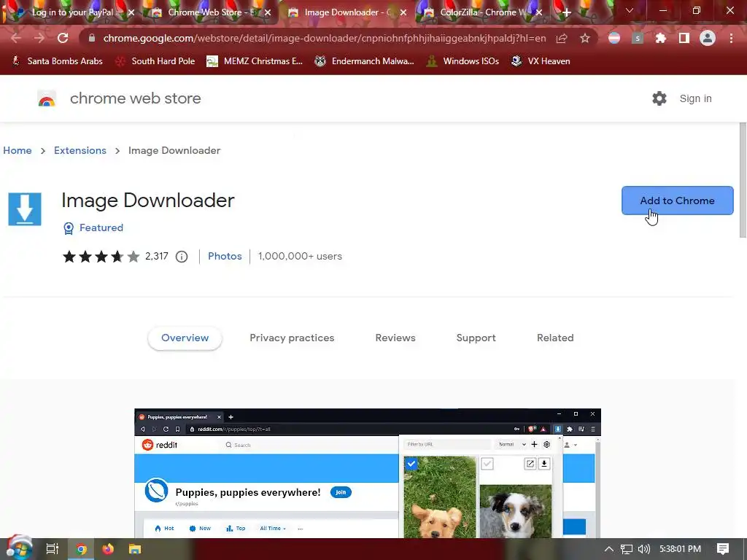This screenshot has height=560, width=747.
Task: Go to Home breadcrumb
Action: coord(18,150)
